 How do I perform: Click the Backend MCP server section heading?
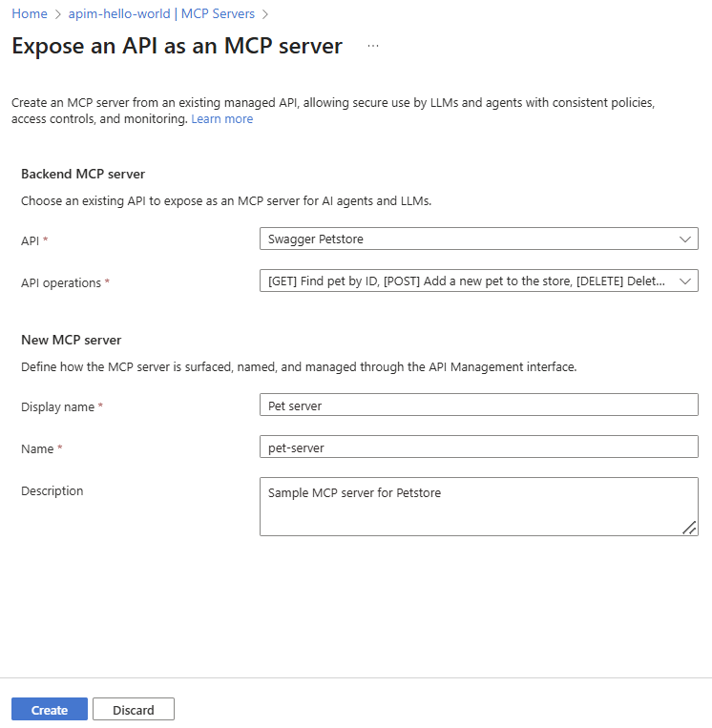pos(83,174)
